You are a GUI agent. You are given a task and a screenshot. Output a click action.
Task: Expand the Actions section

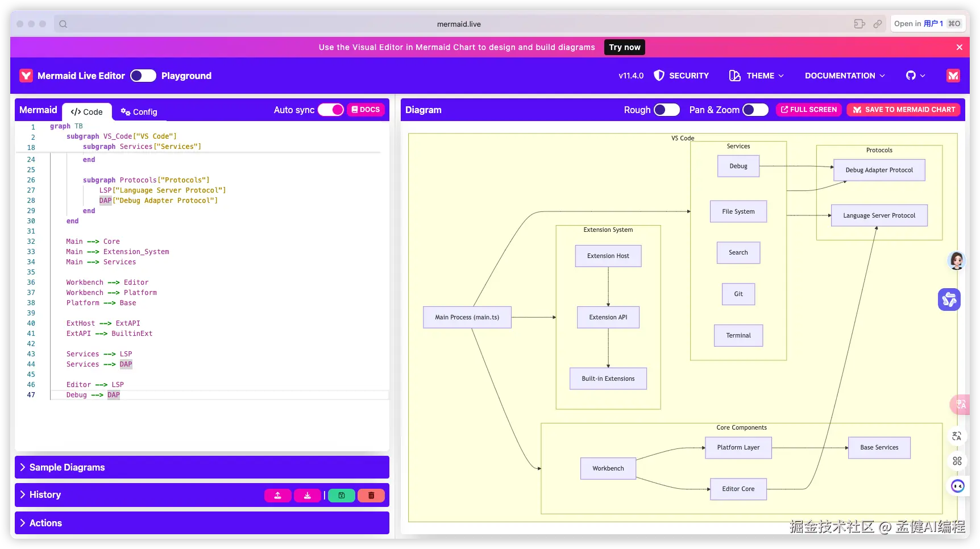click(x=202, y=523)
